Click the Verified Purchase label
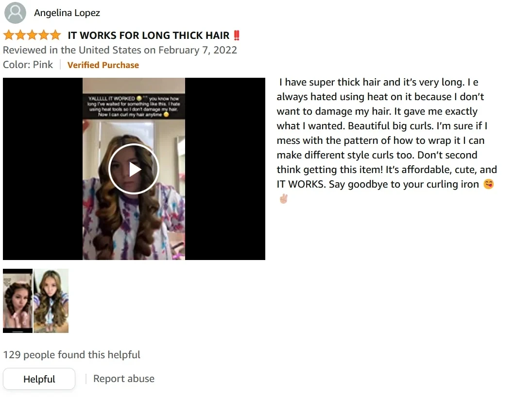 point(103,65)
